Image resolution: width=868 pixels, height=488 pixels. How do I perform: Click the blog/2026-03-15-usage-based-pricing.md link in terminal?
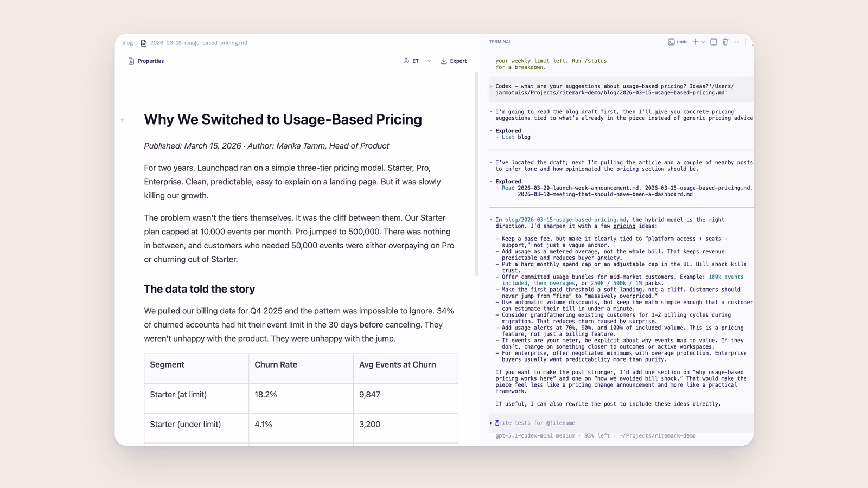565,220
